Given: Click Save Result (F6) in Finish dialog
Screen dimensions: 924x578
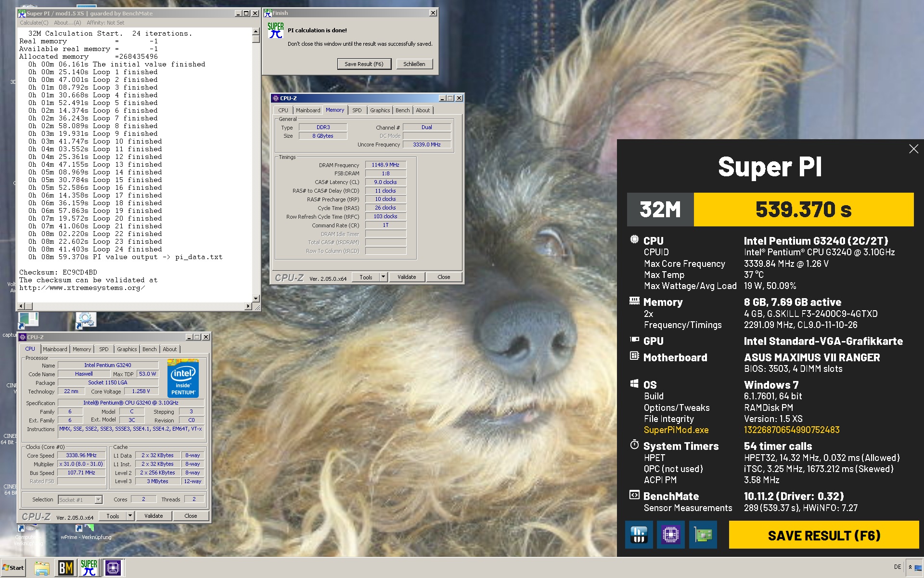Looking at the screenshot, I should [364, 64].
